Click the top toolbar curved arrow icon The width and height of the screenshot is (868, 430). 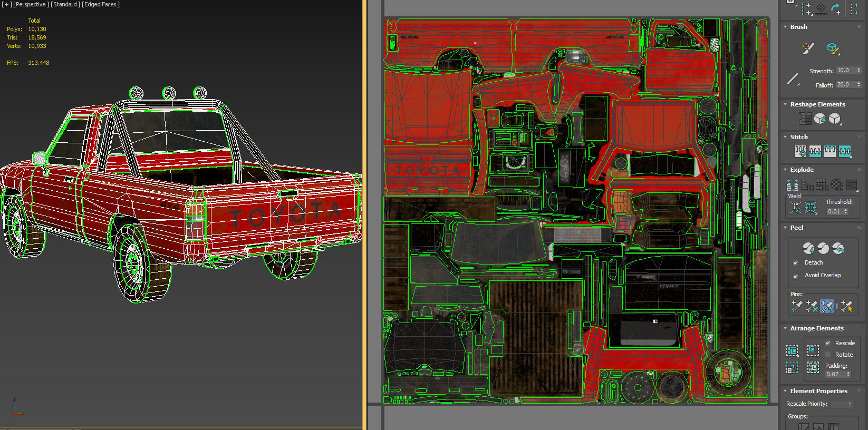[x=836, y=8]
